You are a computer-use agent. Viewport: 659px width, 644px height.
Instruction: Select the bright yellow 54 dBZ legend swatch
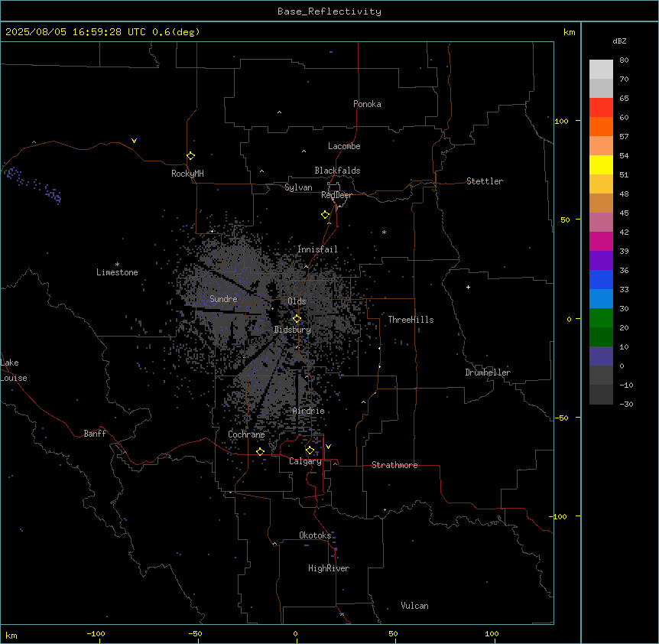(x=601, y=164)
